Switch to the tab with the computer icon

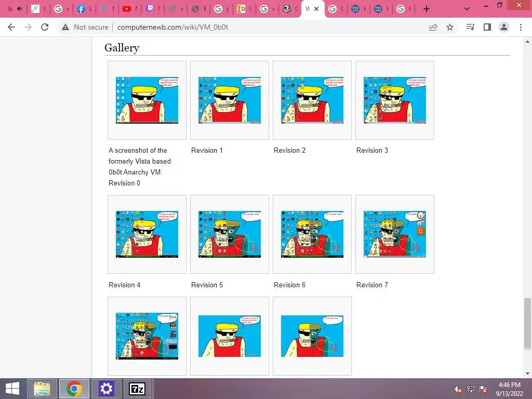[287, 9]
